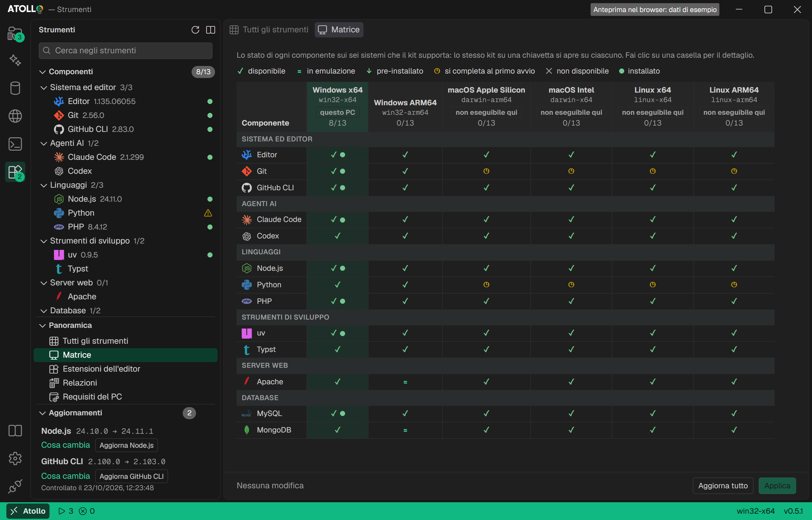The height and width of the screenshot is (520, 812).
Task: Open the terminal activity bar icon
Action: coord(15,144)
